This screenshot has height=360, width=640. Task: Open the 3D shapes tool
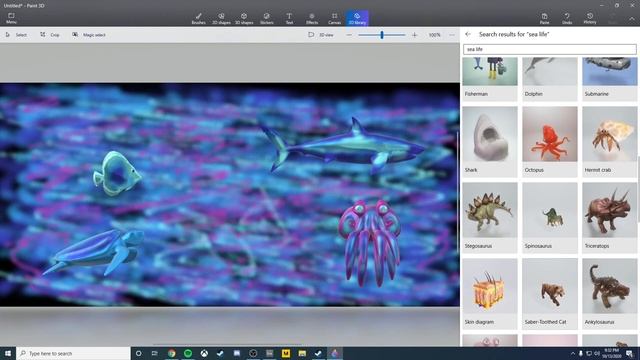(x=244, y=18)
